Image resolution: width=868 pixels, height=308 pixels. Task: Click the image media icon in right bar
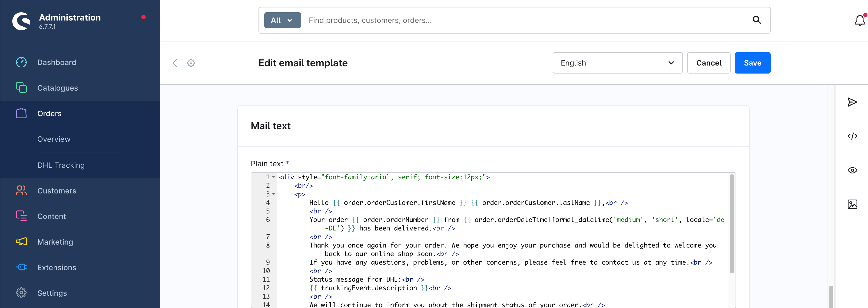(852, 204)
